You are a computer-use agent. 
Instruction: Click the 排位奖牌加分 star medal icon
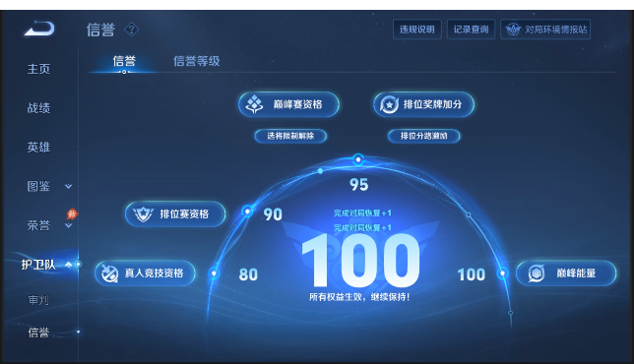coord(389,104)
